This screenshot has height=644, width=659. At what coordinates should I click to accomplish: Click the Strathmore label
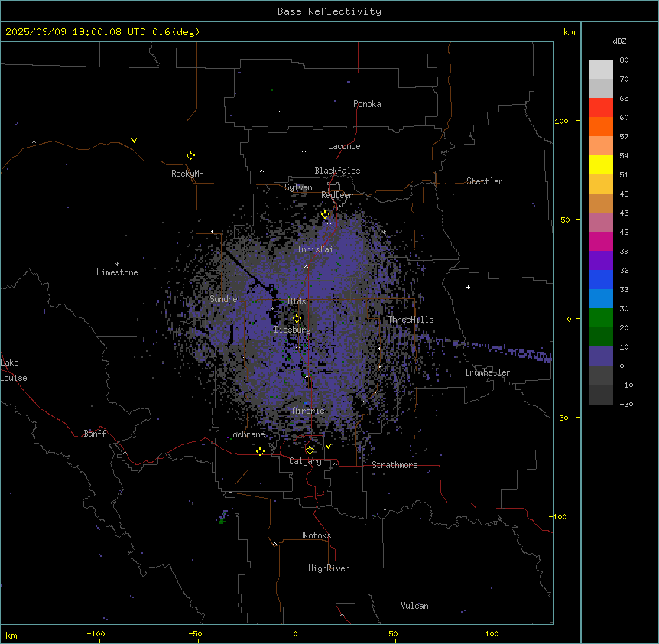(394, 465)
